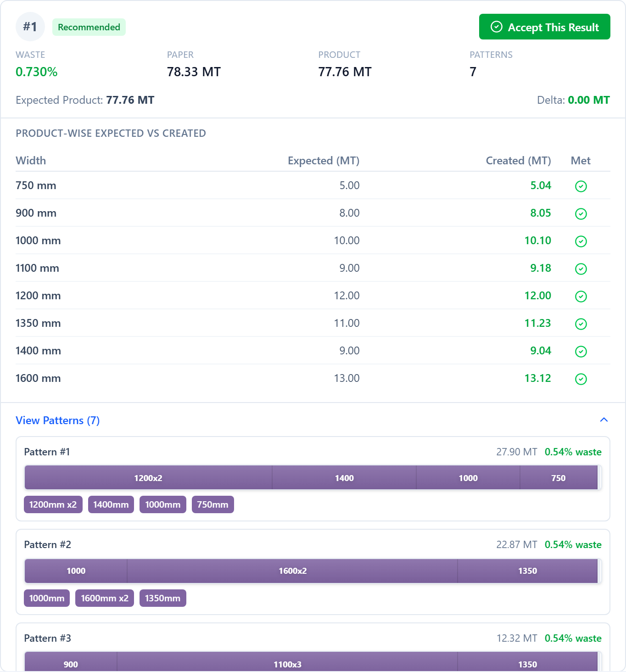The height and width of the screenshot is (672, 626).
Task: Click the Expected (MT) column header
Action: [x=324, y=161]
